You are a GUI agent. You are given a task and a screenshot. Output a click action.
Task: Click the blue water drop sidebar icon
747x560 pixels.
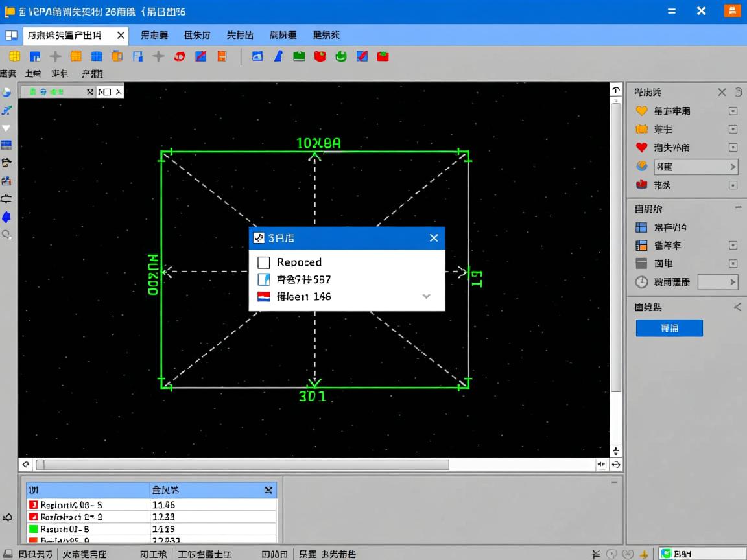[6, 216]
